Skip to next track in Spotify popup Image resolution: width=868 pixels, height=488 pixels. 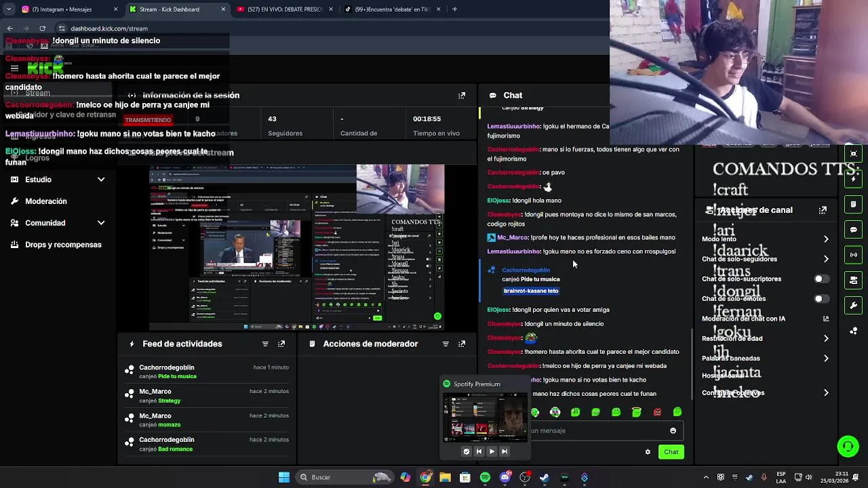pos(504,451)
